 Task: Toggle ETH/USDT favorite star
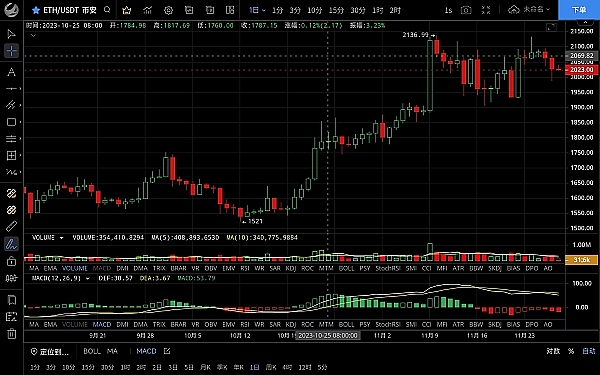36,10
